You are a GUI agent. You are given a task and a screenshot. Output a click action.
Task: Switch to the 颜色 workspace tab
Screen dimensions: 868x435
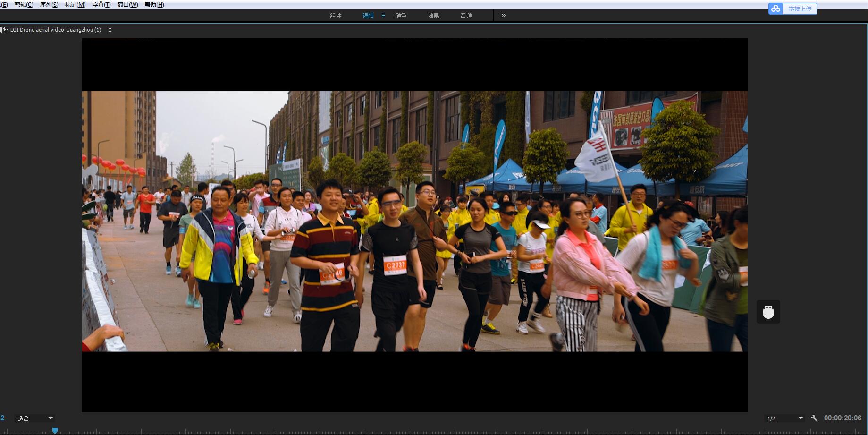401,16
